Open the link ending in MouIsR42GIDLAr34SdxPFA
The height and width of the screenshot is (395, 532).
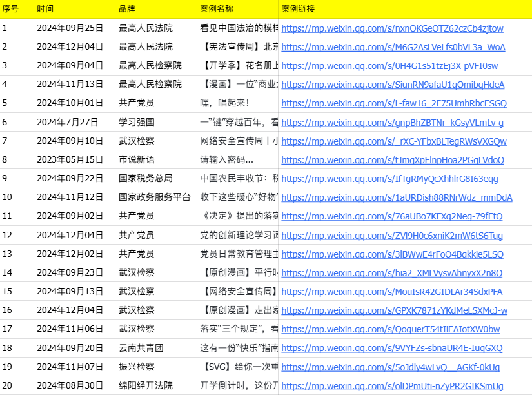point(392,291)
